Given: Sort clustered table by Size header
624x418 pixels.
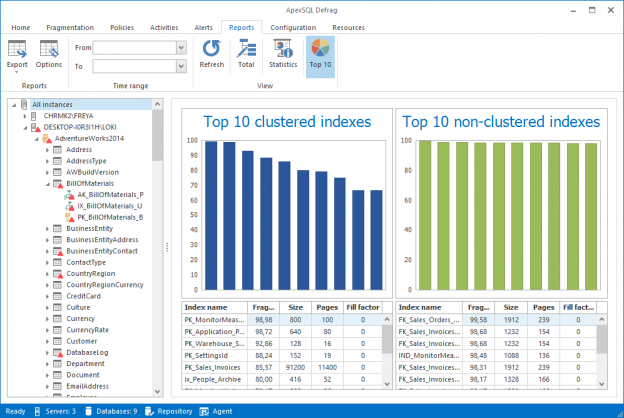Looking at the screenshot, I should point(295,307).
